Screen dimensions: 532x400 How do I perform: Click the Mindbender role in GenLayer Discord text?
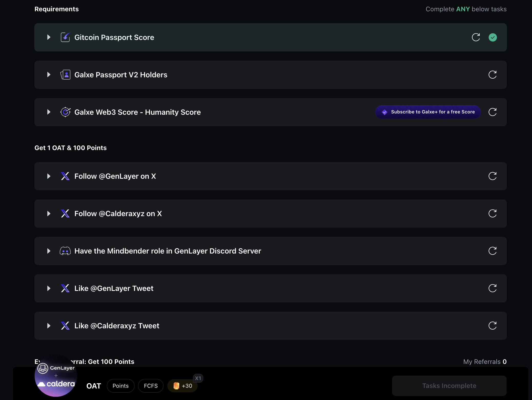point(168,251)
